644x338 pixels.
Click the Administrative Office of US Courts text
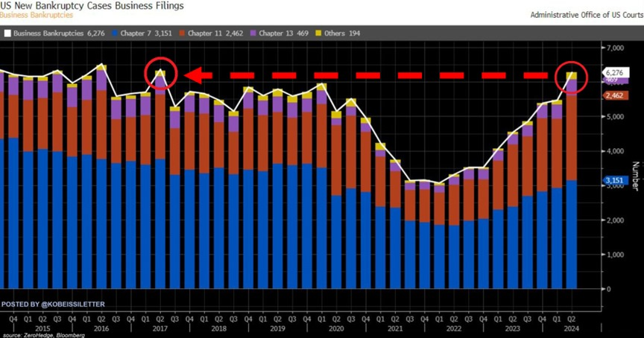click(587, 15)
